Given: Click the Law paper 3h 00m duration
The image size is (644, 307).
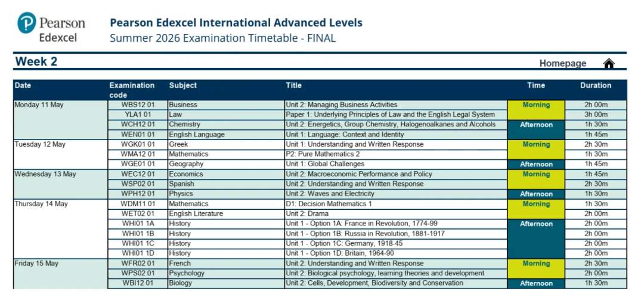Looking at the screenshot, I should click(x=595, y=114).
